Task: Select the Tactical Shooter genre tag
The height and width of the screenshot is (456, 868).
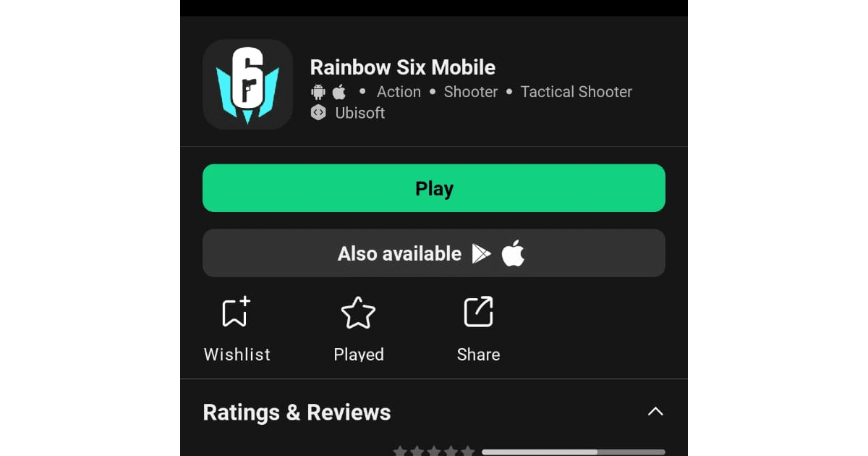Action: click(576, 92)
